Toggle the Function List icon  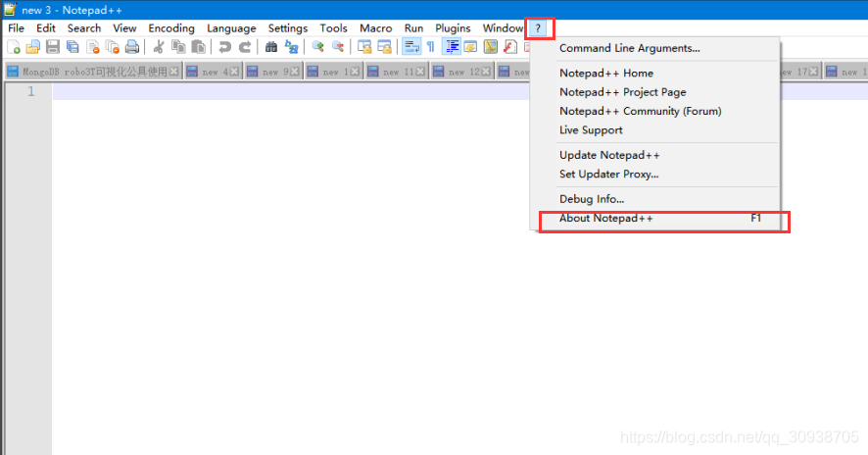click(x=510, y=47)
